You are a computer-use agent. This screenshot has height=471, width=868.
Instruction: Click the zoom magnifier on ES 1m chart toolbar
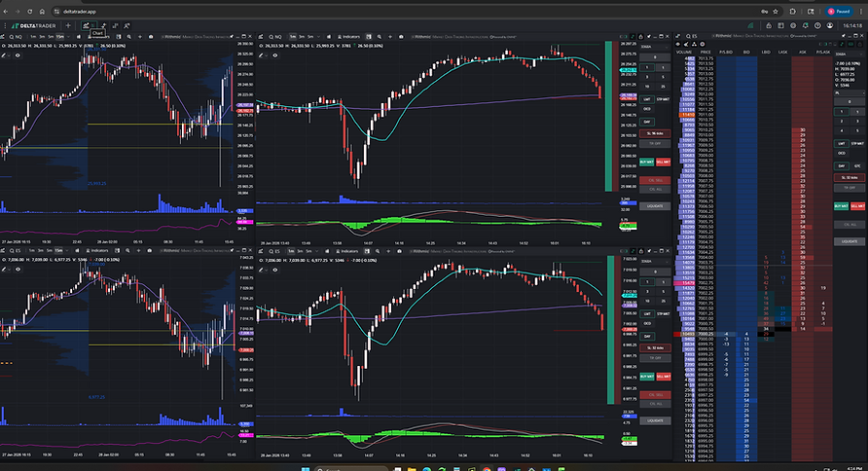pos(378,251)
